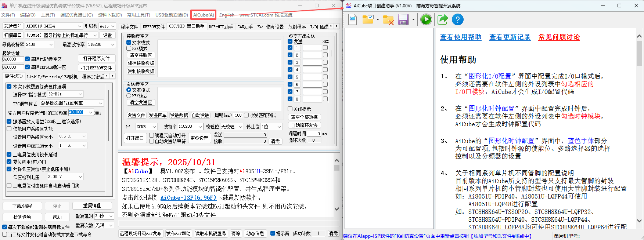Click the announcement panel scroll down arrow

coord(337,209)
